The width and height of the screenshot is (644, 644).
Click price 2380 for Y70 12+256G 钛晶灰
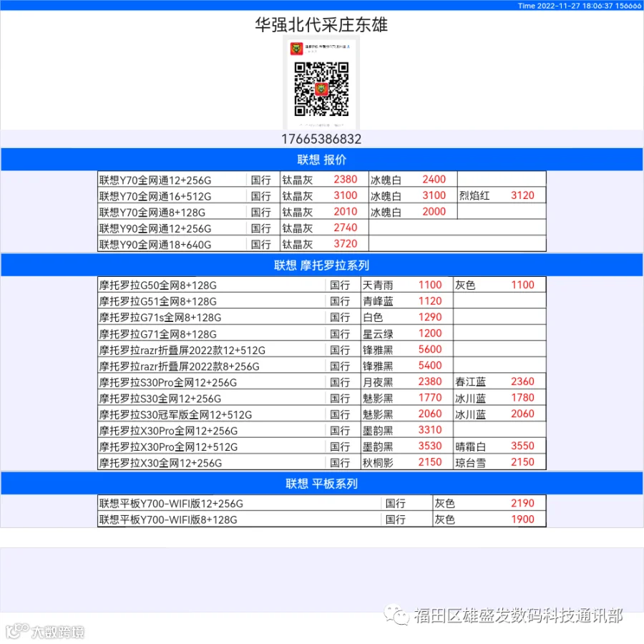click(x=346, y=180)
